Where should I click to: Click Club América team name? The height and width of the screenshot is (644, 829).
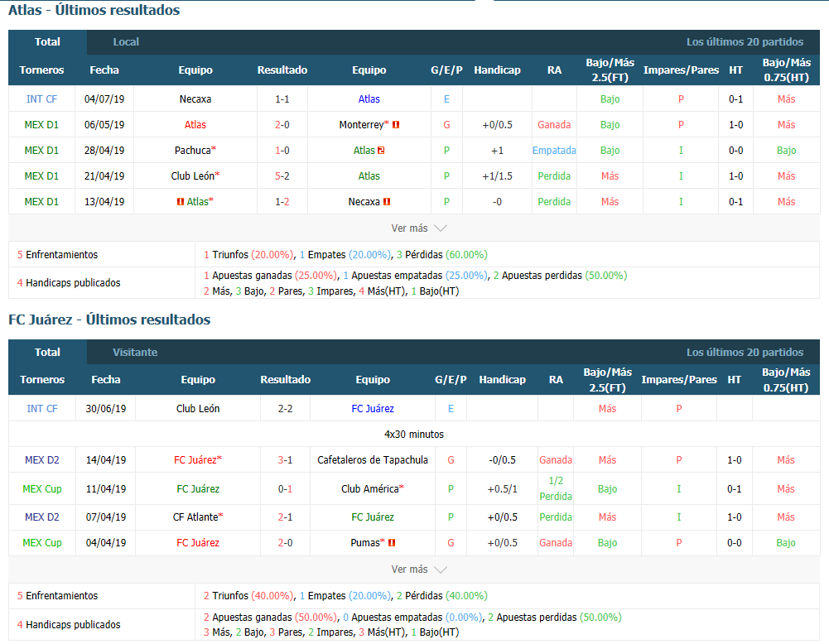click(x=369, y=489)
